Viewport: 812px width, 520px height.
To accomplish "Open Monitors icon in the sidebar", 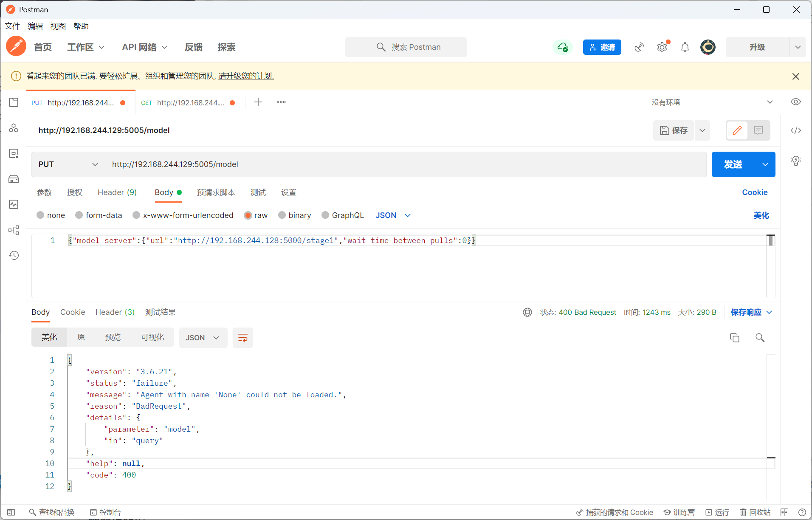I will 14,204.
